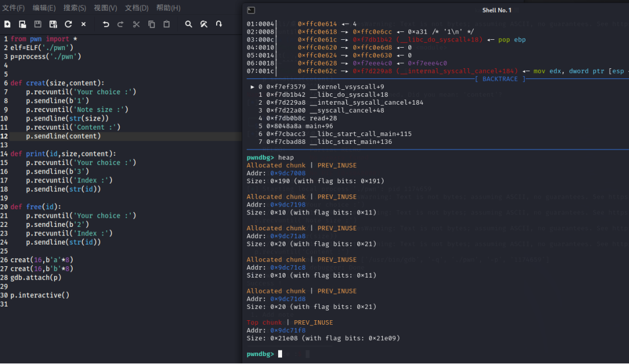Click the find and replace icon

(x=204, y=24)
